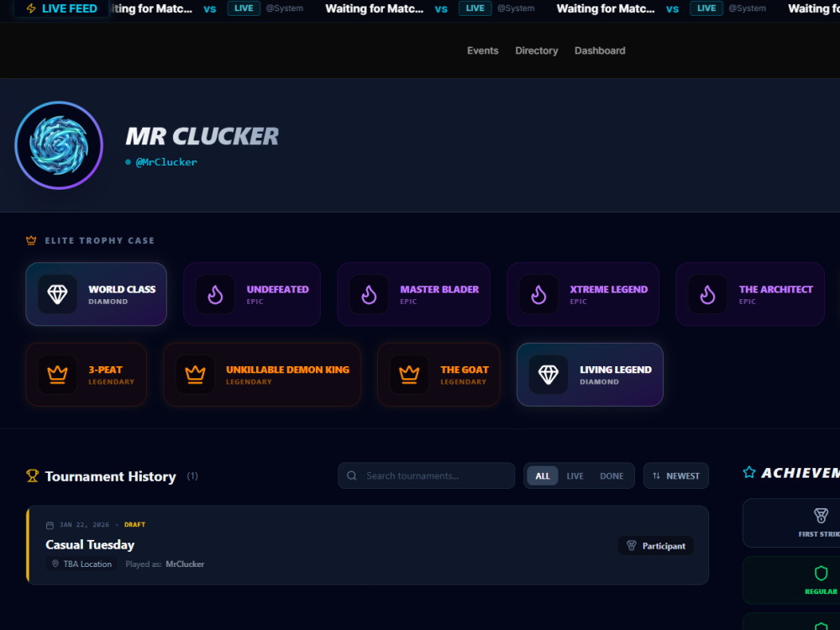Viewport: 840px width, 630px height.
Task: Click the DRAFT status label
Action: [x=134, y=524]
